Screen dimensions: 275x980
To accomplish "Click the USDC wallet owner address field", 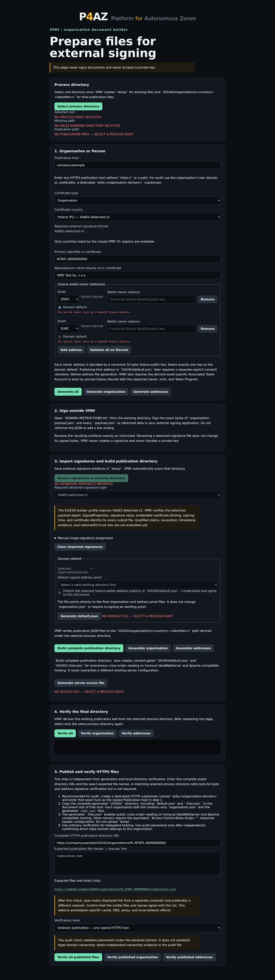I will pos(151,299).
